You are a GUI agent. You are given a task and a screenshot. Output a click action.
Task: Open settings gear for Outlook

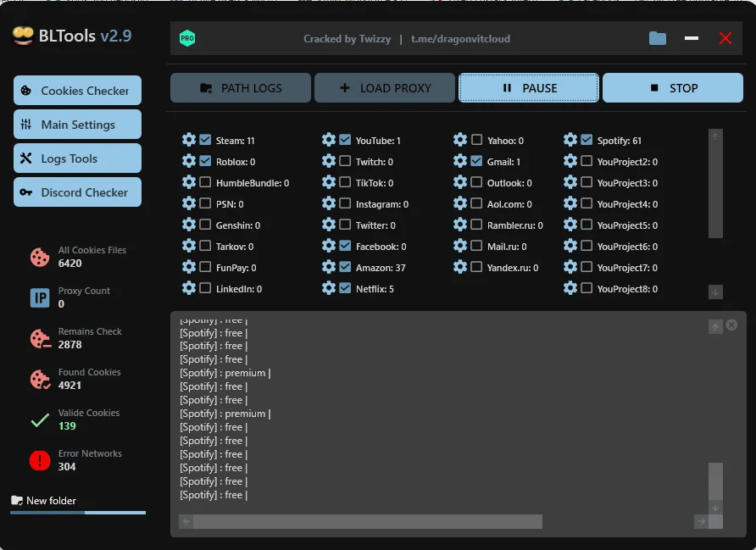click(x=460, y=182)
